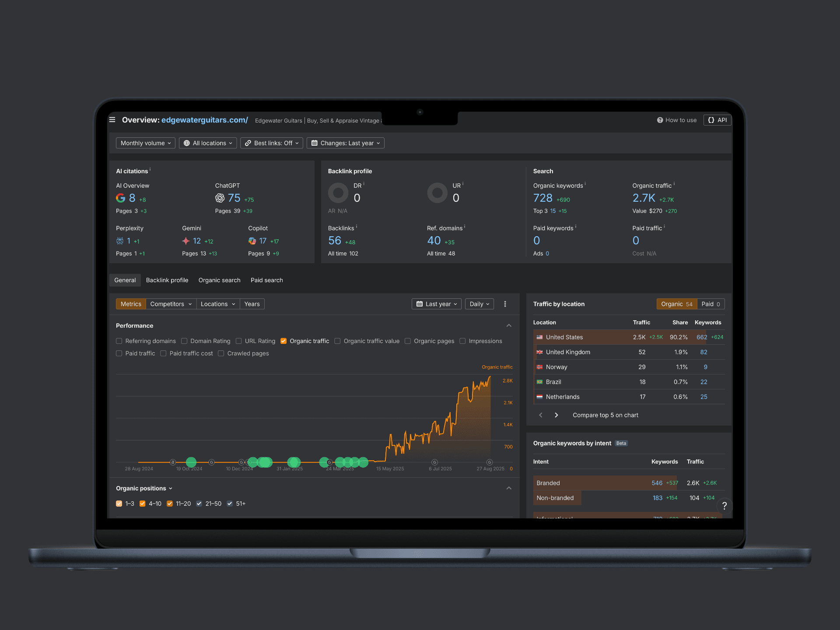
Task: Collapse the Performance section chevron
Action: (x=509, y=325)
